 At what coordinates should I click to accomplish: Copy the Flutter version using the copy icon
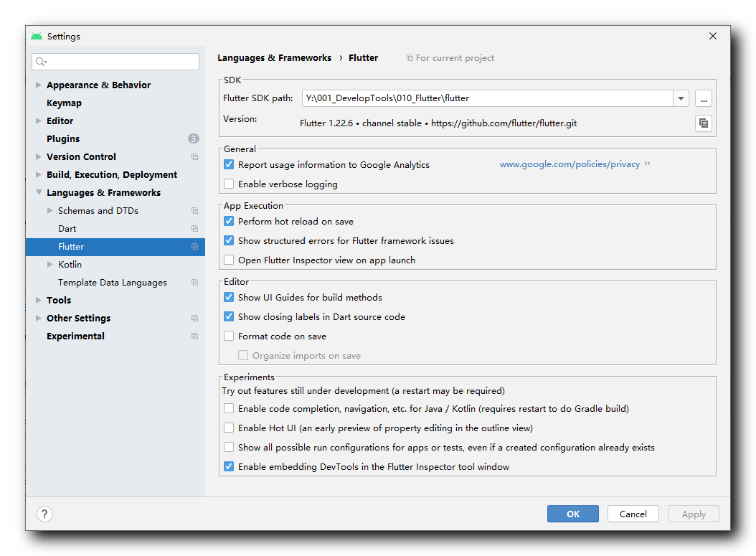(704, 123)
